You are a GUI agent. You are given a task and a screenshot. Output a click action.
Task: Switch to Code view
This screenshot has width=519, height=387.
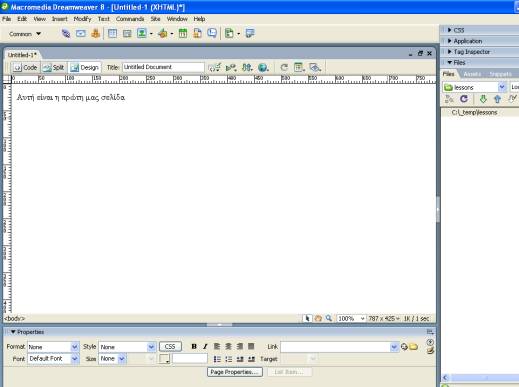tap(25, 67)
